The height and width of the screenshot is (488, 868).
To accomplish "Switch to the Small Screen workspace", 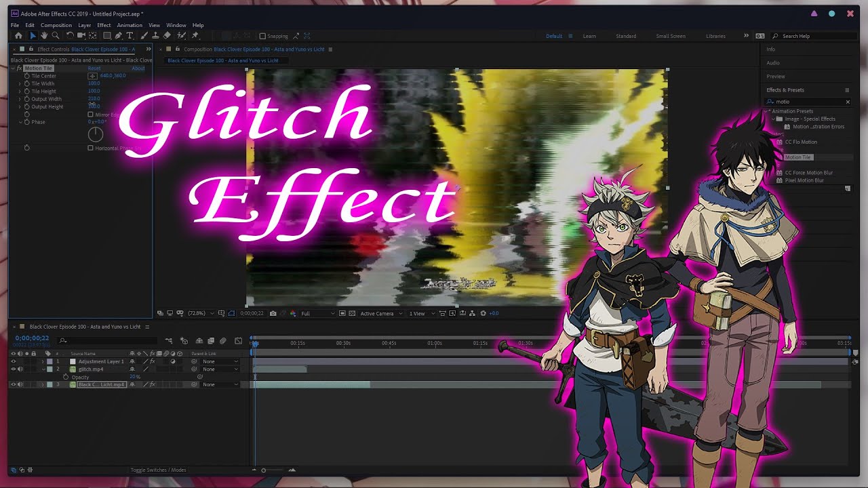I will tap(671, 36).
